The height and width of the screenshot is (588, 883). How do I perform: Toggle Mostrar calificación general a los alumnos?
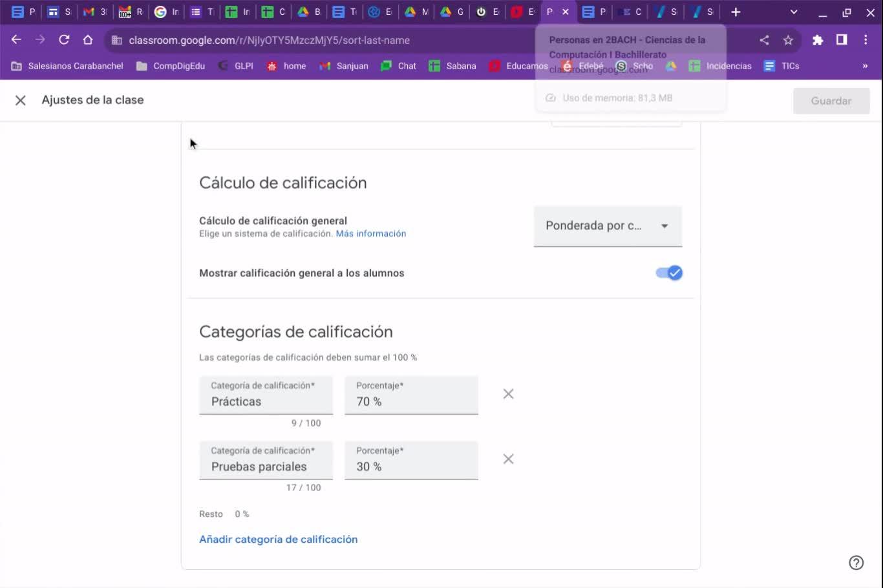[x=669, y=273]
